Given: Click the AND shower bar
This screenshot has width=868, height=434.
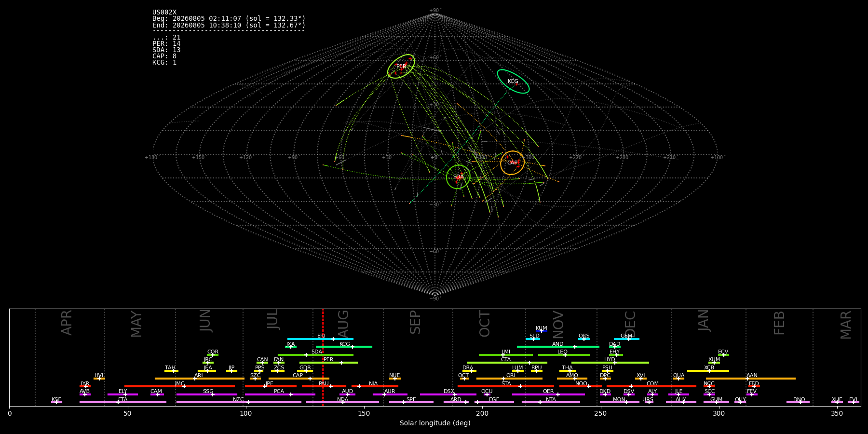Looking at the screenshot, I should [558, 347].
